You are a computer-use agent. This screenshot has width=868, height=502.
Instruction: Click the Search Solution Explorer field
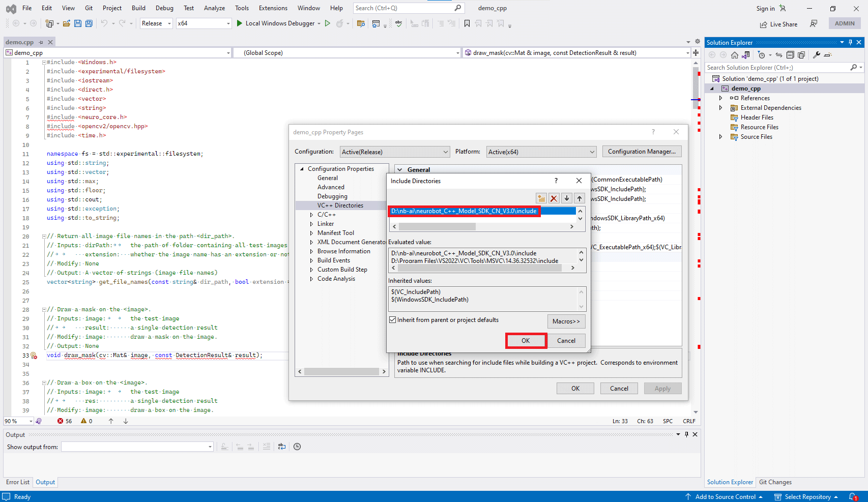tap(777, 68)
